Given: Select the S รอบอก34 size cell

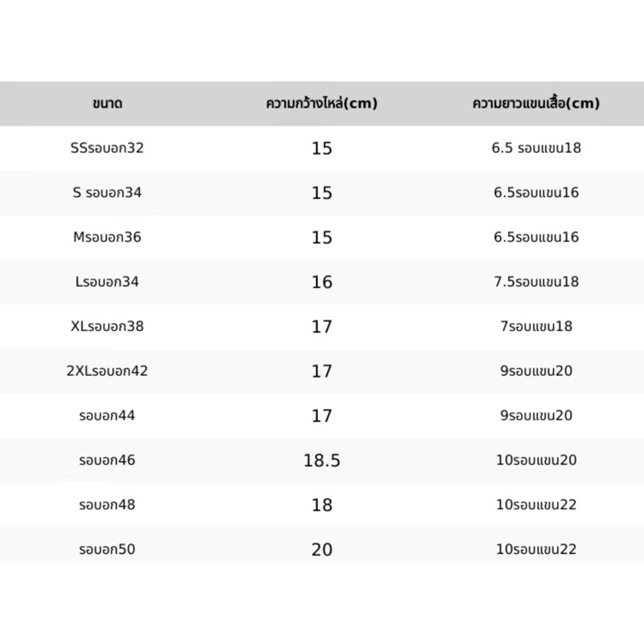Looking at the screenshot, I should (107, 192).
